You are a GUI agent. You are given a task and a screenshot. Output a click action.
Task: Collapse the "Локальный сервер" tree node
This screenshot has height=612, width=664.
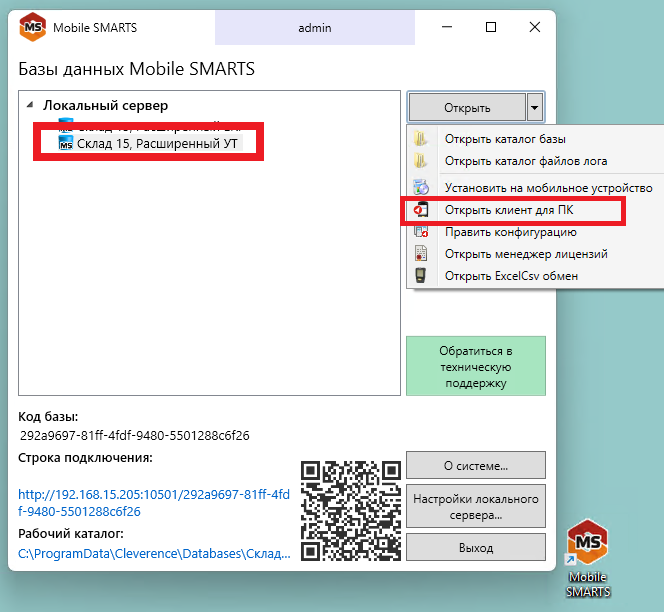[29, 105]
